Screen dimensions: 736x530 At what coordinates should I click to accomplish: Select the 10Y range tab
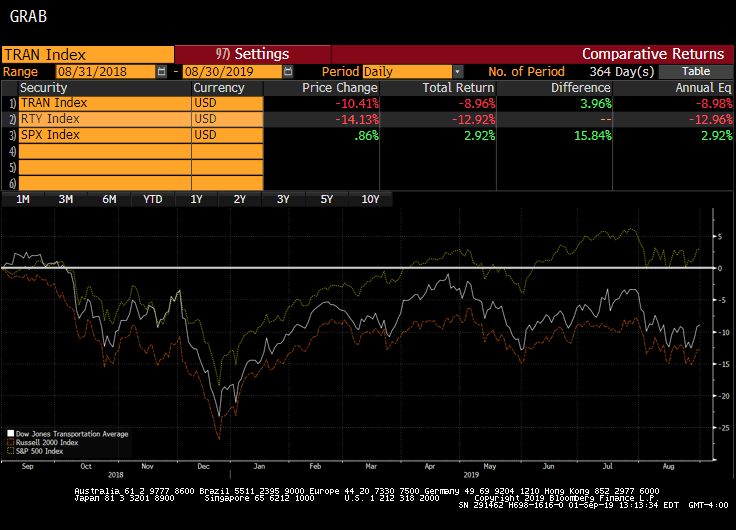[x=370, y=200]
